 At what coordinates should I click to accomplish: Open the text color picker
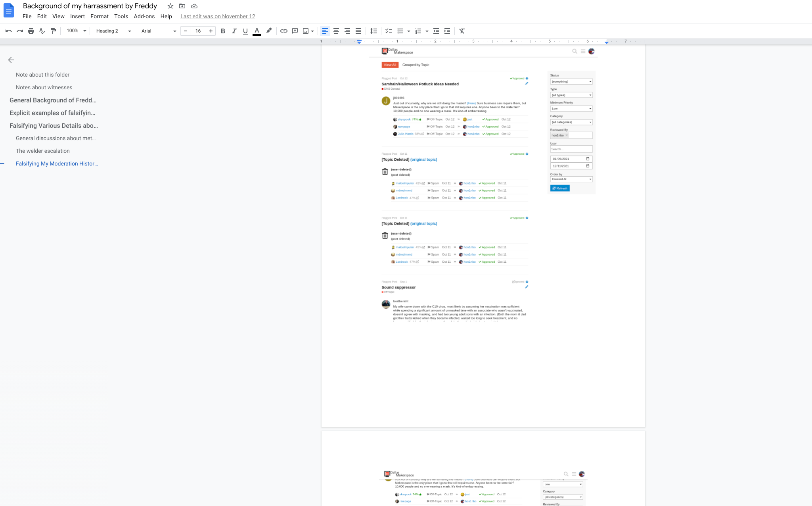257,31
